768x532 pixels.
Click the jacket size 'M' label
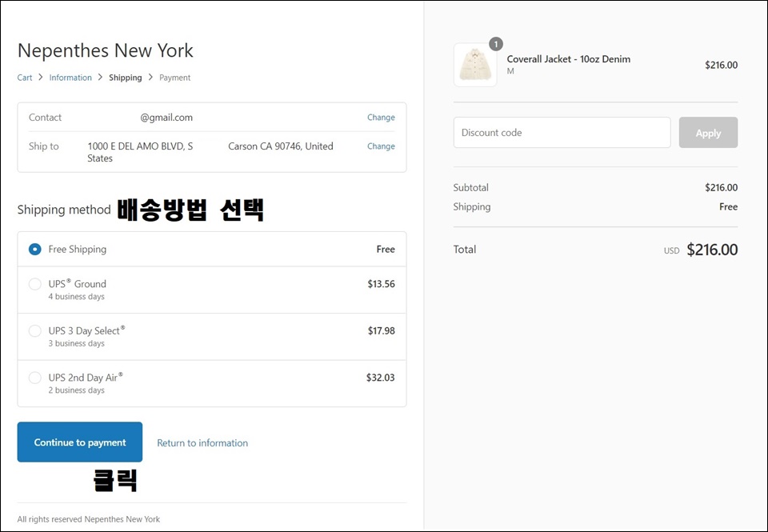coord(510,71)
